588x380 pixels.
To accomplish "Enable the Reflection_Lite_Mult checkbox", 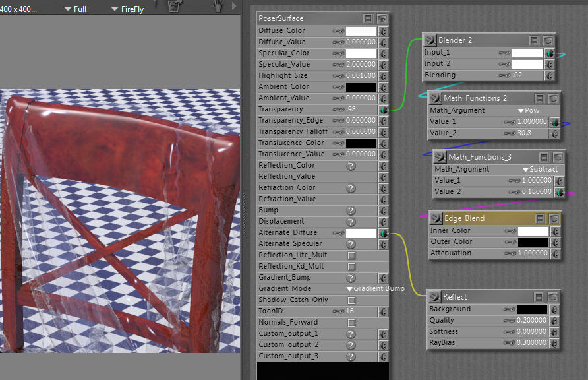I will pos(351,255).
